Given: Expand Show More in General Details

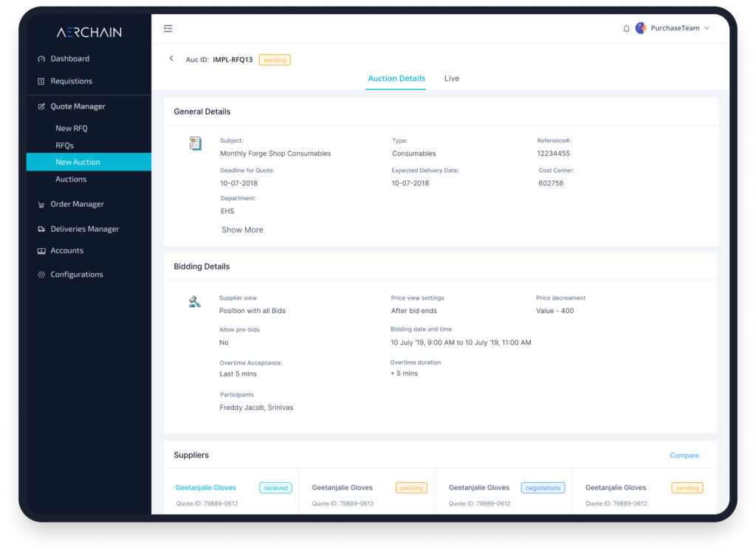Looking at the screenshot, I should [x=242, y=230].
